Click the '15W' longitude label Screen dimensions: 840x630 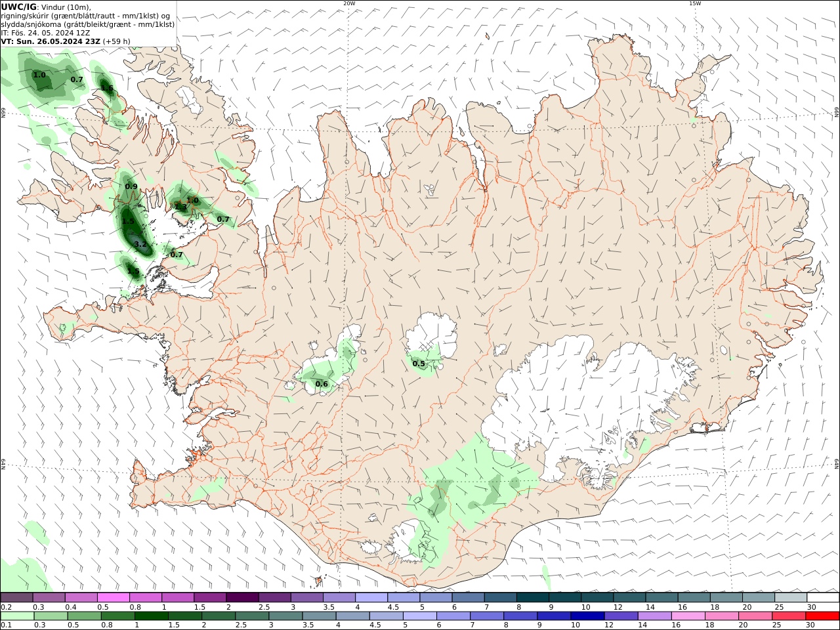(x=695, y=3)
